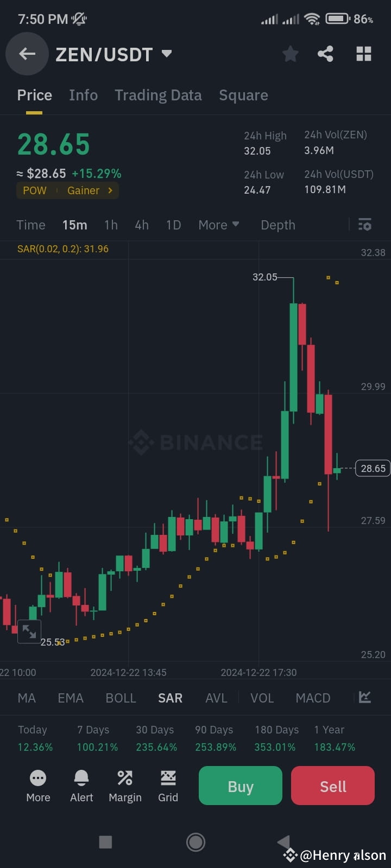Screen dimensions: 391x868
Task: Open chart indicator settings icon
Action: (364, 224)
